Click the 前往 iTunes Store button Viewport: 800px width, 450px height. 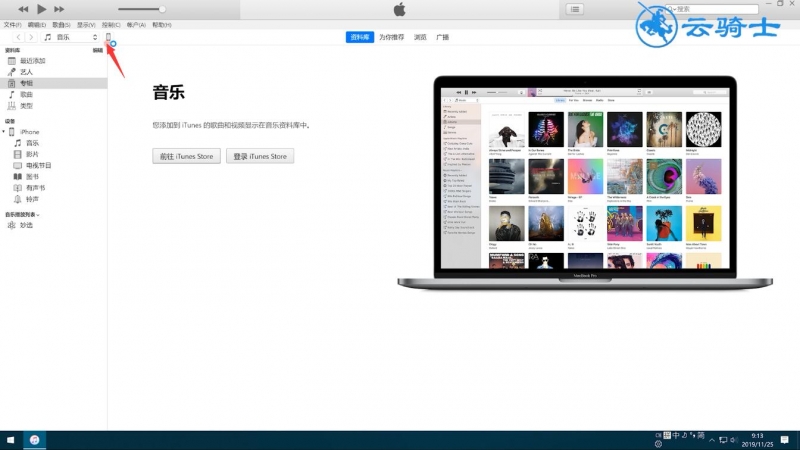coord(186,156)
